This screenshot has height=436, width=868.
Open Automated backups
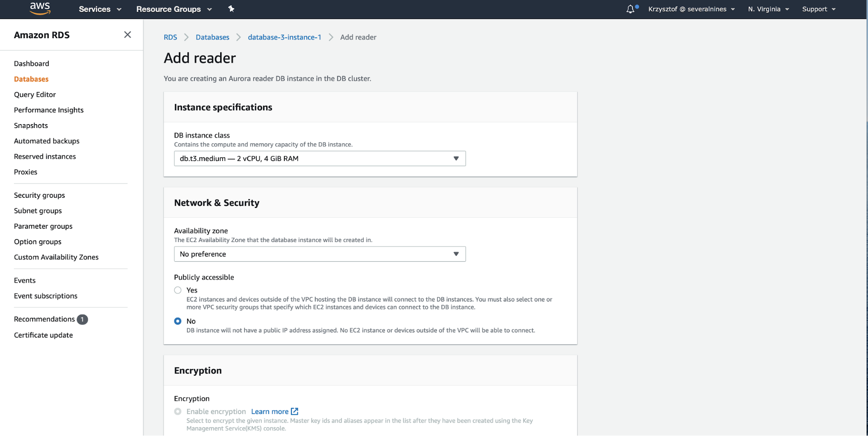[x=47, y=141]
